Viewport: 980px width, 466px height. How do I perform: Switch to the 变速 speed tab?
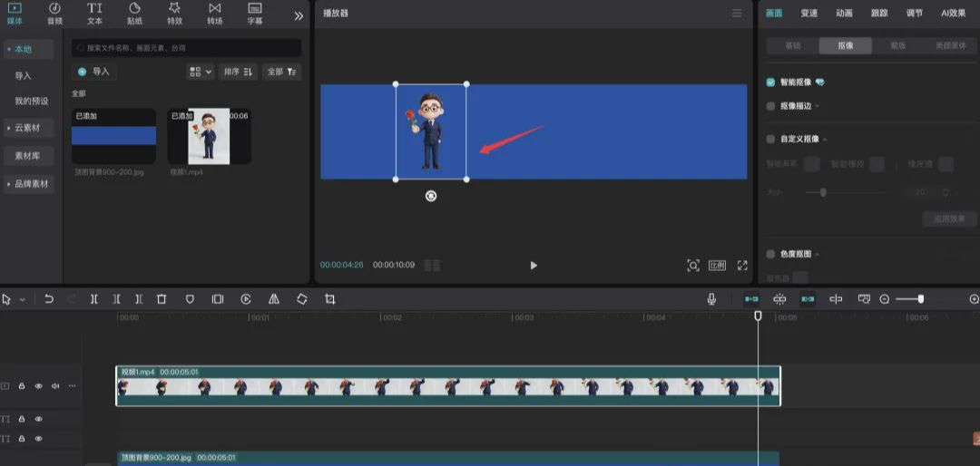coord(808,14)
